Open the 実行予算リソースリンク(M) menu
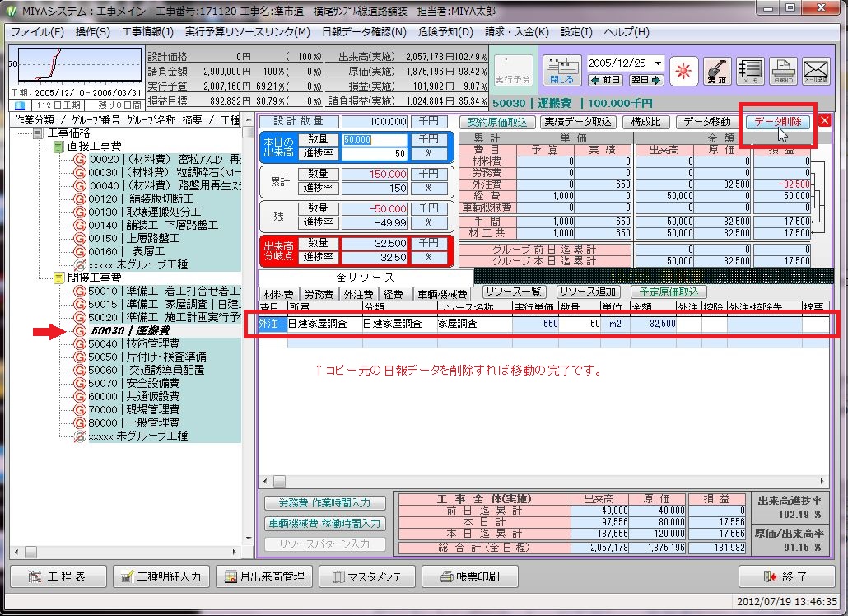The height and width of the screenshot is (616, 848). pyautogui.click(x=248, y=32)
